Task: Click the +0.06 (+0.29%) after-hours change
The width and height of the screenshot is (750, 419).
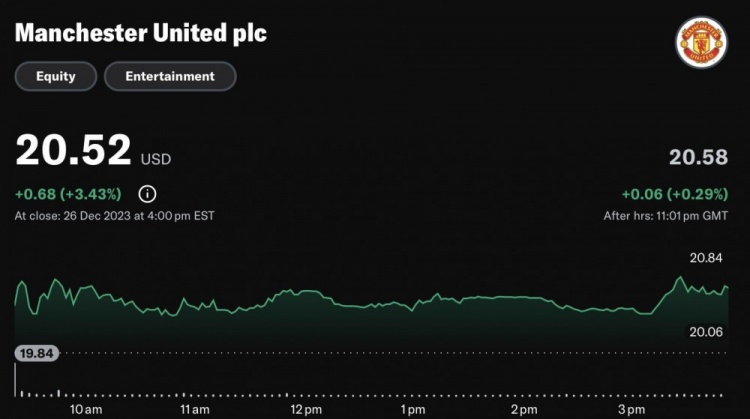Action: 675,194
